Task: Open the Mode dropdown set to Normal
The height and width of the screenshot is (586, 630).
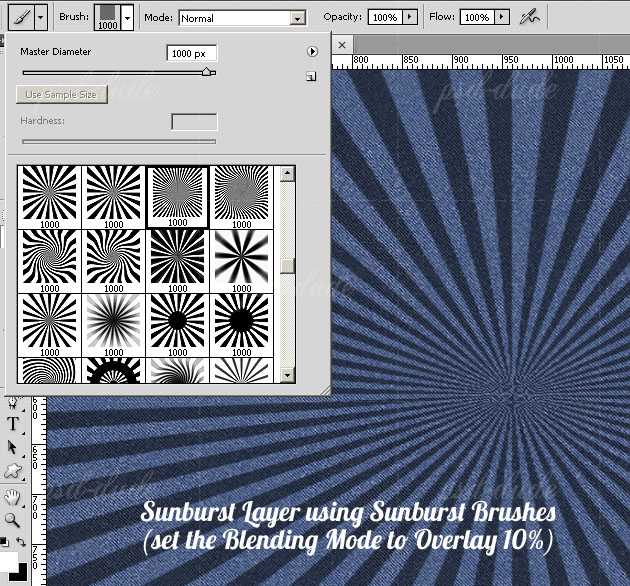Action: tap(242, 18)
